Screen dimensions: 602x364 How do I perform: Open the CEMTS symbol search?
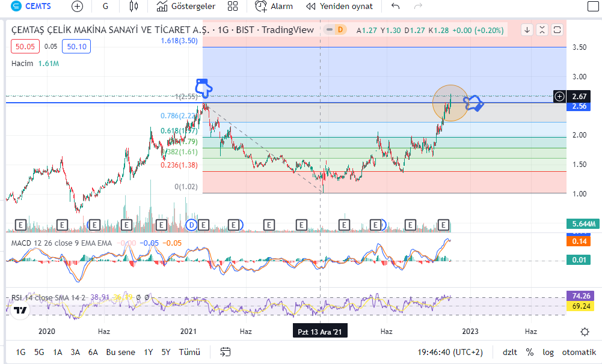[31, 6]
